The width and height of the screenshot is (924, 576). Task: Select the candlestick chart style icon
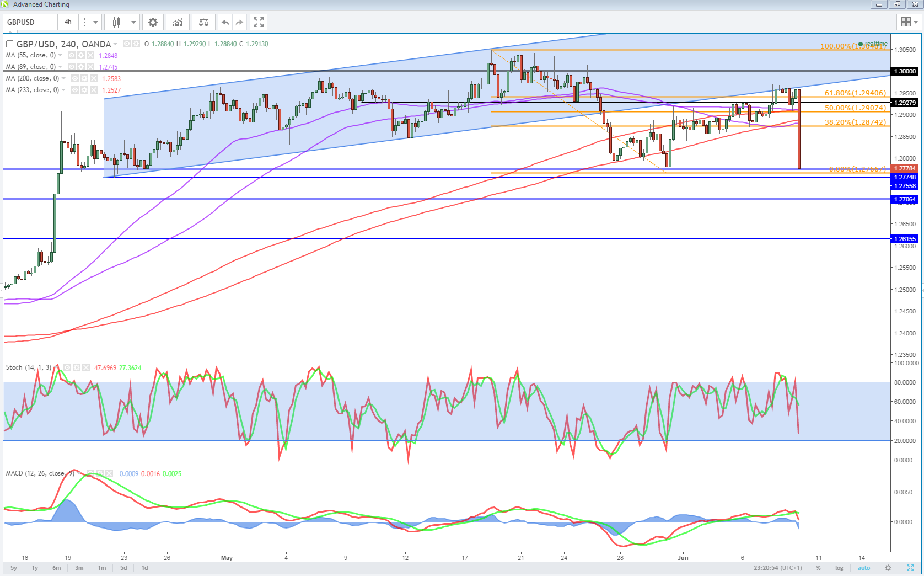point(116,22)
